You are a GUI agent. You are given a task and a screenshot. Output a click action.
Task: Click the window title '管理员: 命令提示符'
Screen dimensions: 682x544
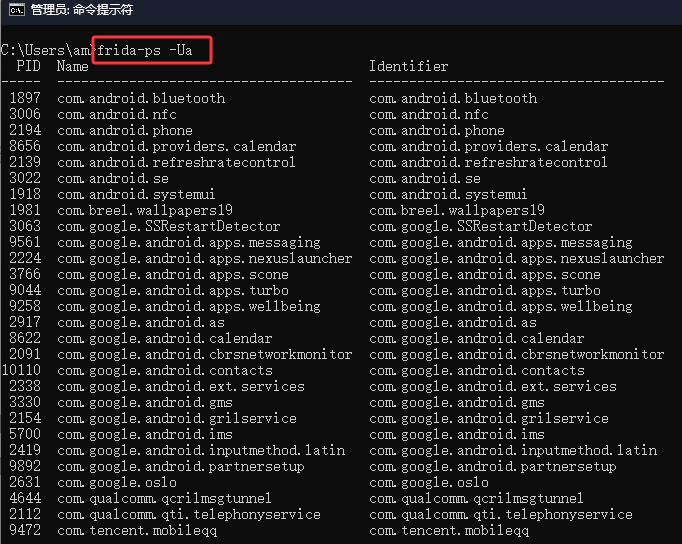(x=82, y=10)
